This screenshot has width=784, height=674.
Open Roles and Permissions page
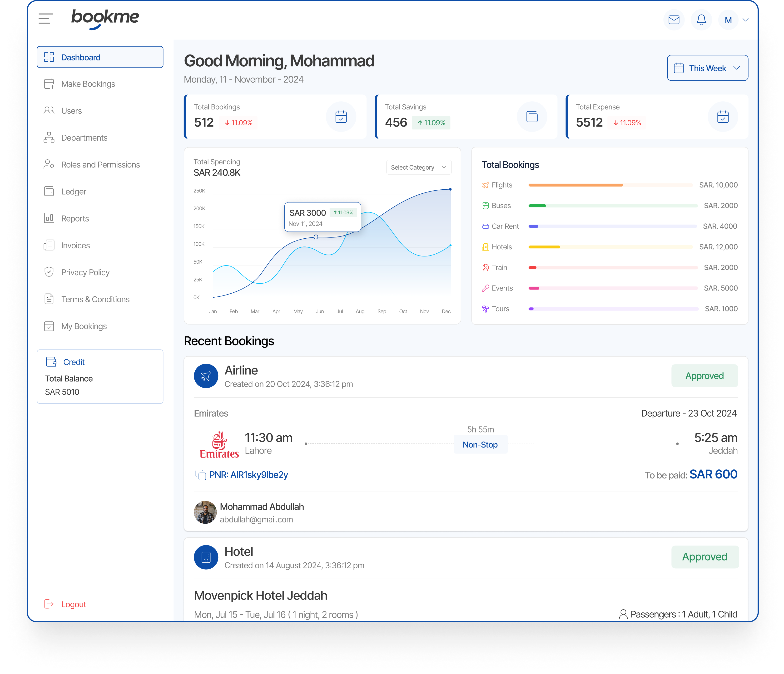tap(100, 165)
